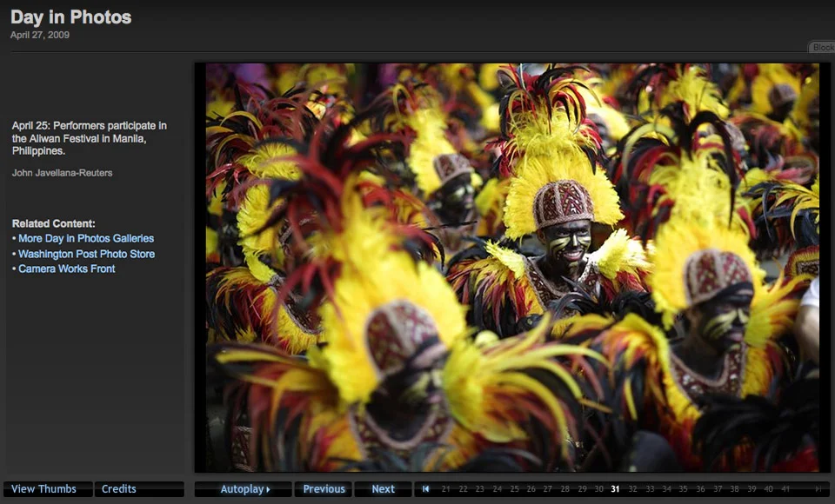Click the Day in Photos heading
Screen dimensions: 835x504
[70, 17]
